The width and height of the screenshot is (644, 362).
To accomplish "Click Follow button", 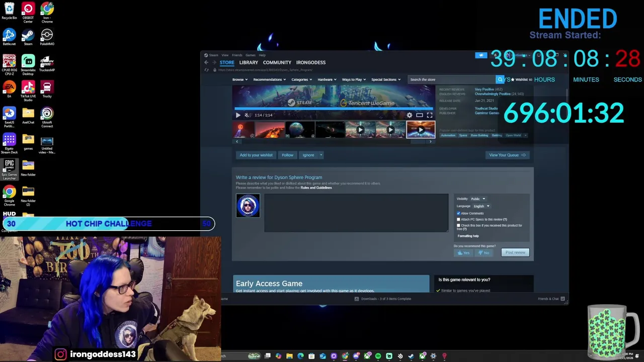I will (287, 155).
